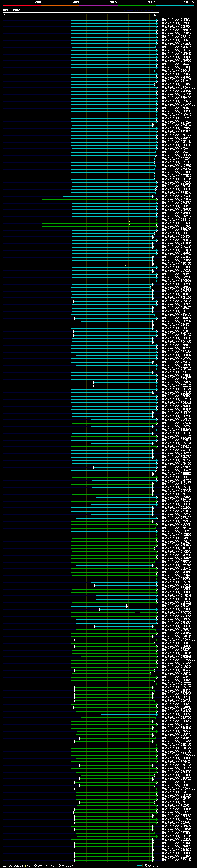Select the label UniRef100_Q38IX0
Screen dimensions: 197x868
177,220
